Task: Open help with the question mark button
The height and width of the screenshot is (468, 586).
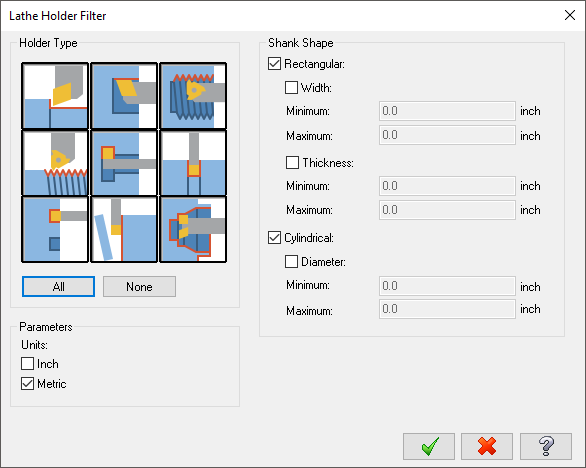Action: (546, 446)
